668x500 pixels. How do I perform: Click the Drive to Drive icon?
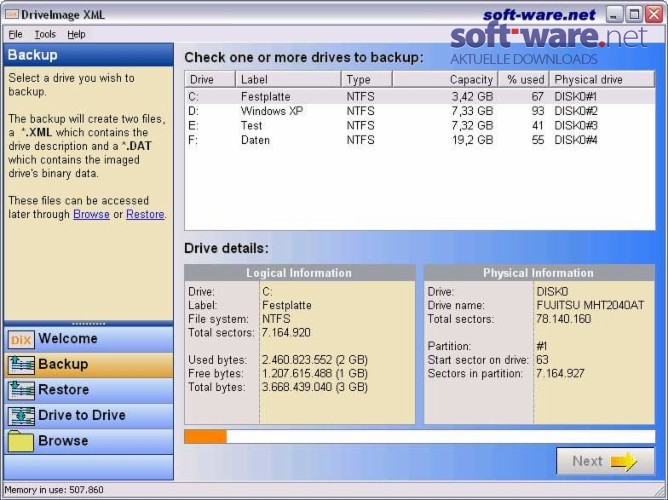21,416
